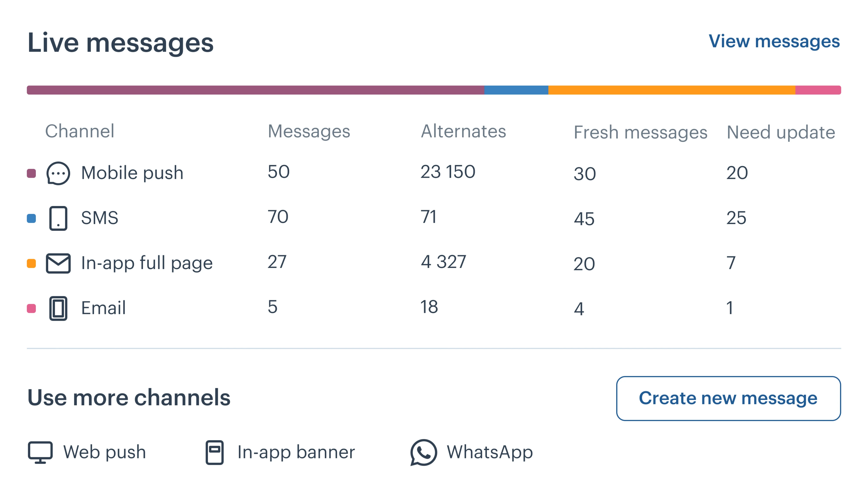Open the WhatsApp channel icon
This screenshot has height=502, width=868.
coord(423,452)
